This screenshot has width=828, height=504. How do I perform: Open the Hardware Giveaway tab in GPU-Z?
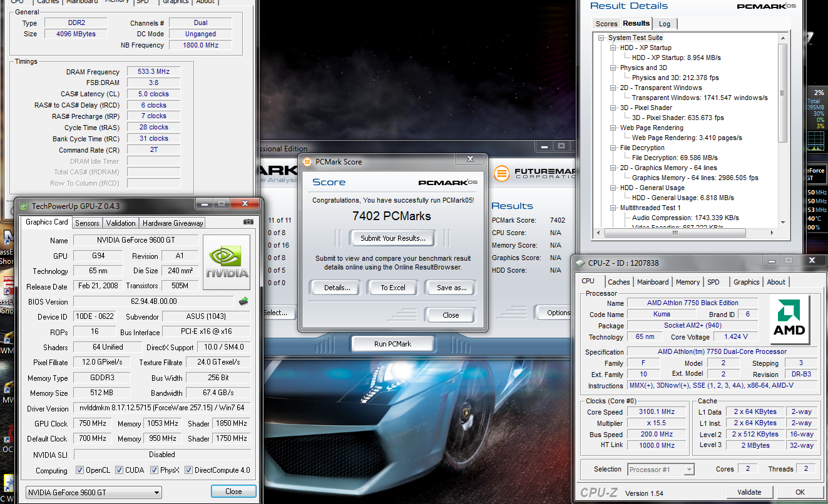coord(173,223)
